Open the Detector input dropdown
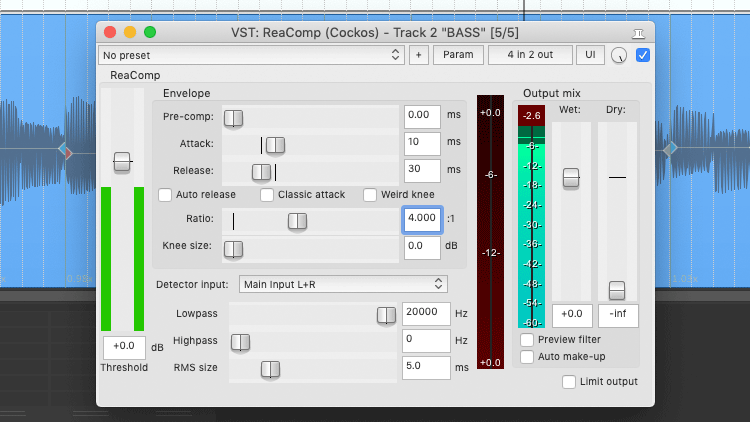The image size is (750, 422). tap(343, 284)
